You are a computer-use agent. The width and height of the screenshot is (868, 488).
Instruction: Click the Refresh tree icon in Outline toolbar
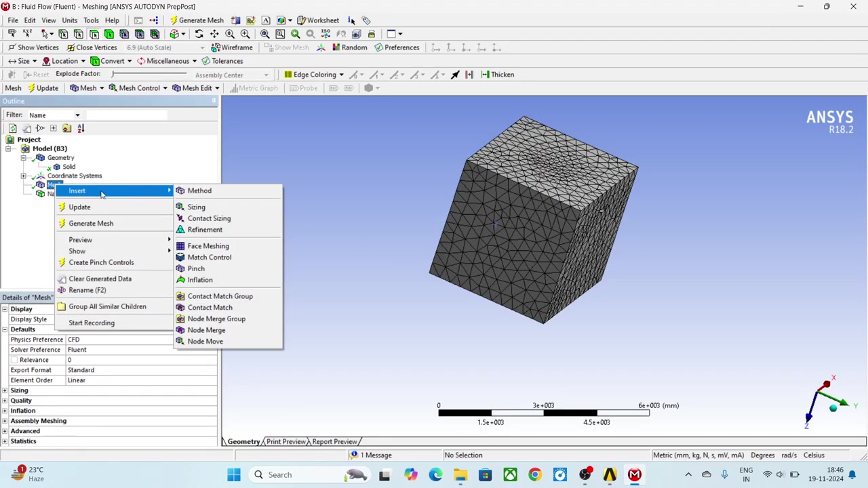[x=12, y=128]
